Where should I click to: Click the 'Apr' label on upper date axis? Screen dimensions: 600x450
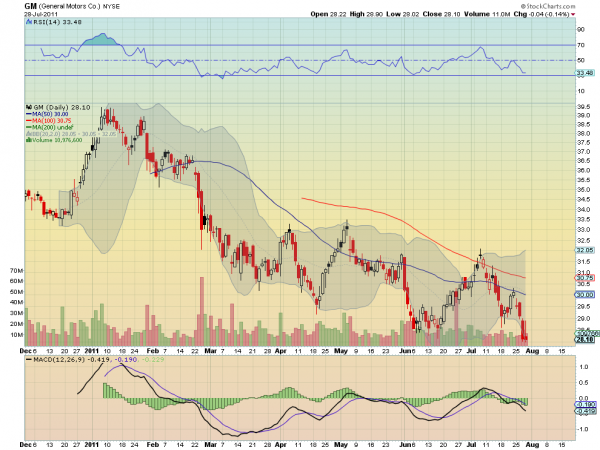280,351
